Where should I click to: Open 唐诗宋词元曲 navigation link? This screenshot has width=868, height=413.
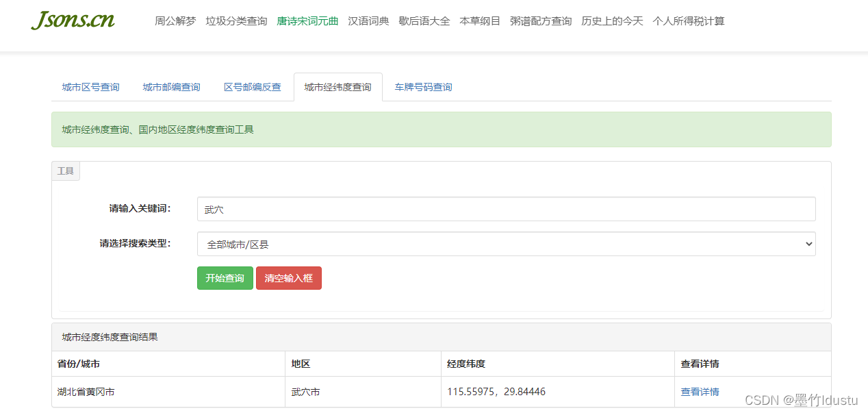pyautogui.click(x=307, y=21)
